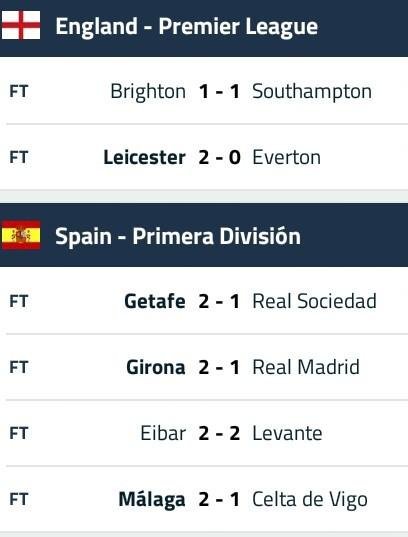Click the England flag icon

pyautogui.click(x=21, y=25)
